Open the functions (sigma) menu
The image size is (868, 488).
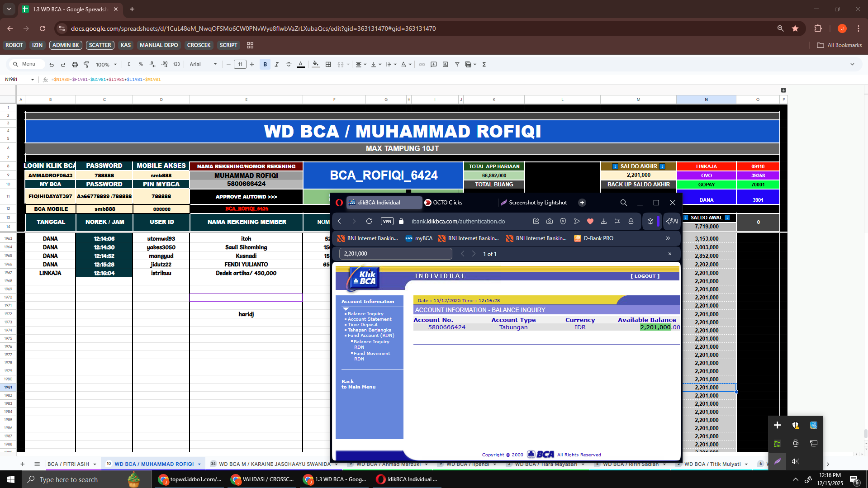tap(484, 64)
